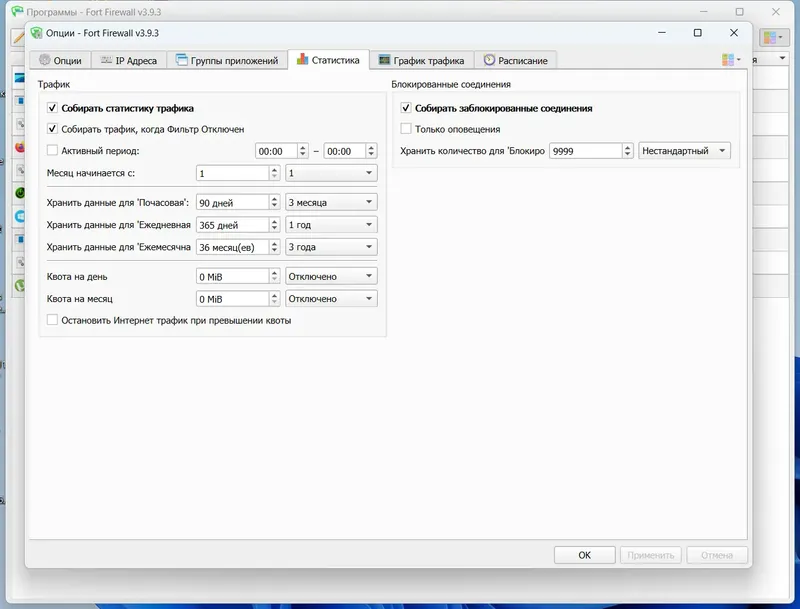Viewport: 800px width, 609px height.
Task: Open the Группы приложений tab
Action: pos(227,60)
